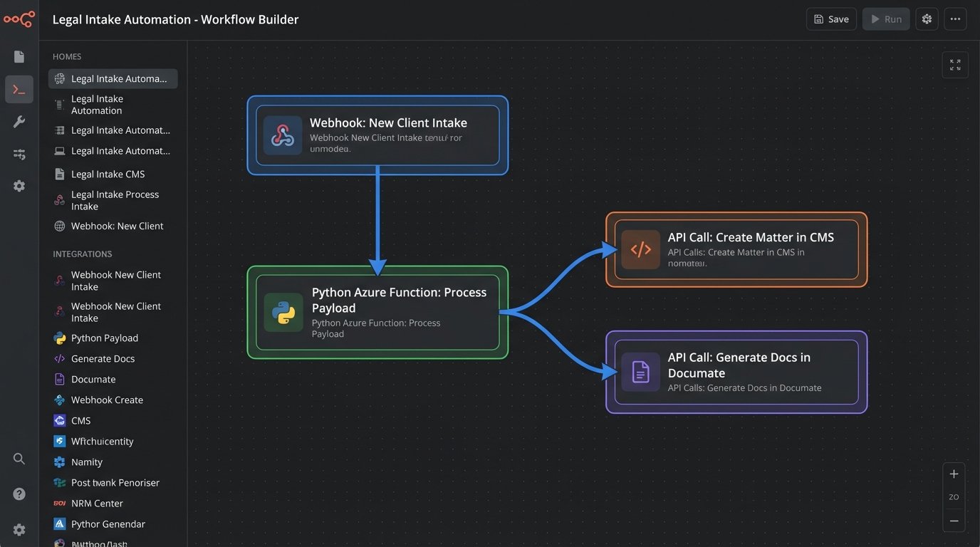Screen dimensions: 980x547
Task: Click the fullscreen expand icon on canvas
Action: coord(955,64)
